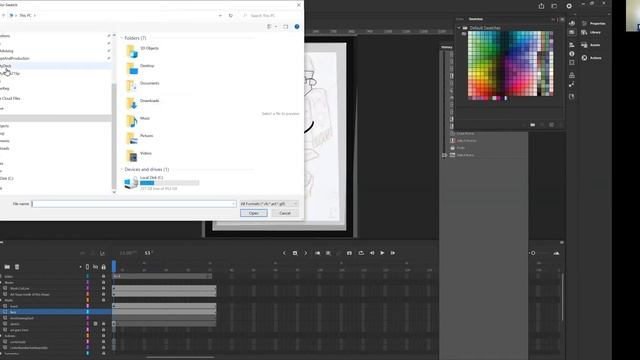
Task: Click the timeline zoom slider handle
Action: (533, 253)
